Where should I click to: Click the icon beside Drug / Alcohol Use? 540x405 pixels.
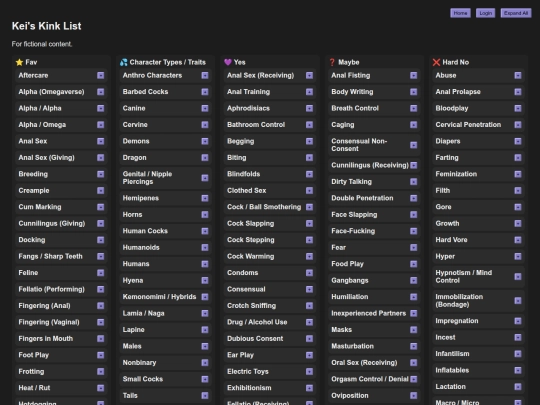pyautogui.click(x=309, y=322)
